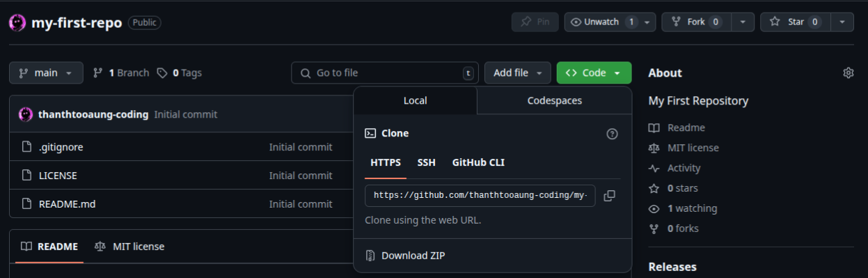Click the fork icon beside 0 forks

point(654,229)
